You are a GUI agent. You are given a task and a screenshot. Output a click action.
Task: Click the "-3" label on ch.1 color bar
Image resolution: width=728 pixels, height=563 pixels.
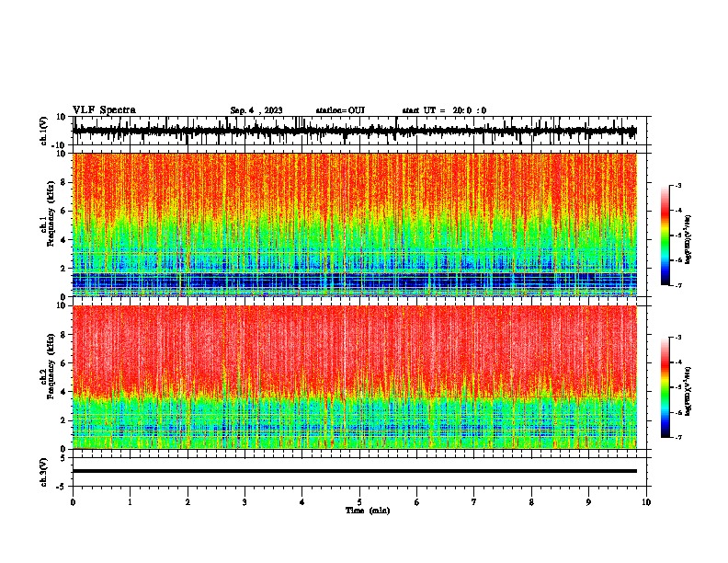point(677,185)
